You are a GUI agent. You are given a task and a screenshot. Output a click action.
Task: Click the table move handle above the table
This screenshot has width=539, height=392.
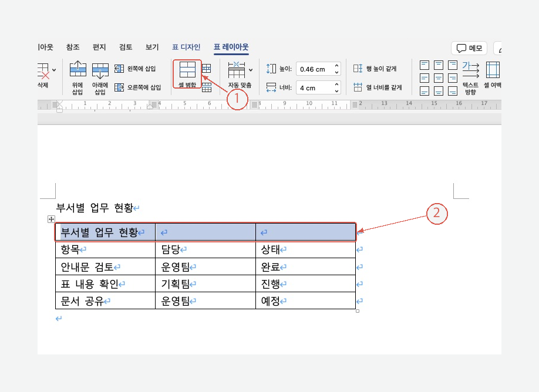click(51, 219)
